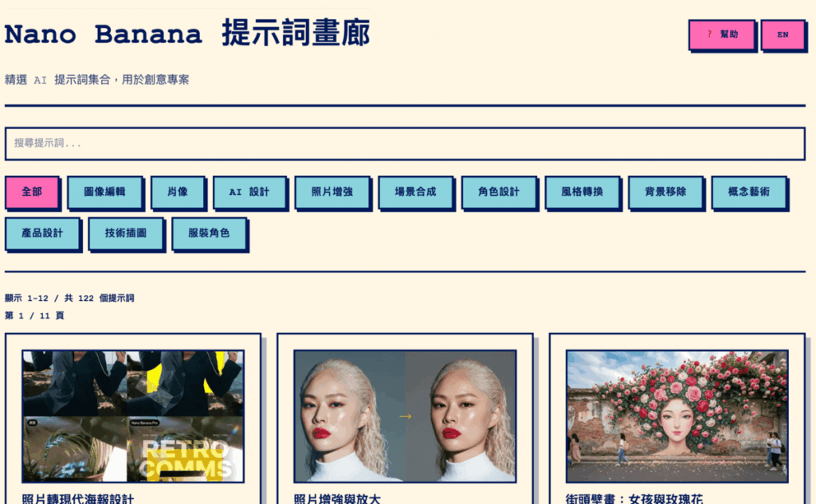Viewport: 816px width, 504px height.
Task: Switch language with the EN button
Action: pyautogui.click(x=783, y=35)
